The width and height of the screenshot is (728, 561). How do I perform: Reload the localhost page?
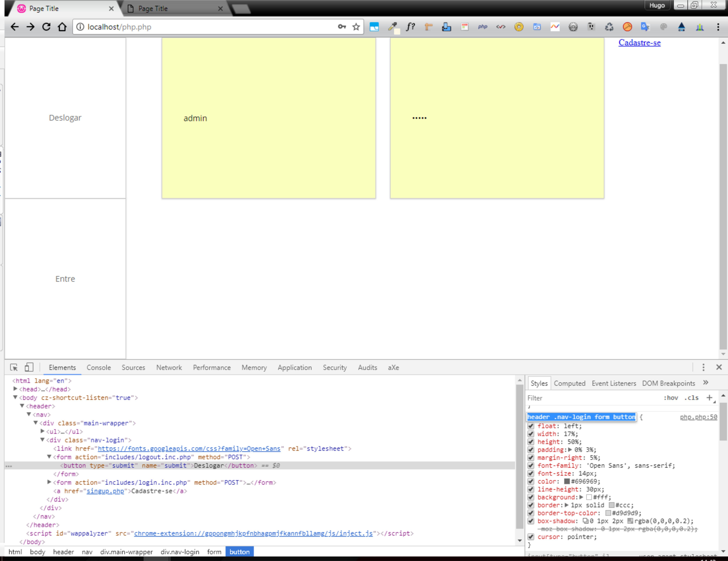tap(46, 27)
